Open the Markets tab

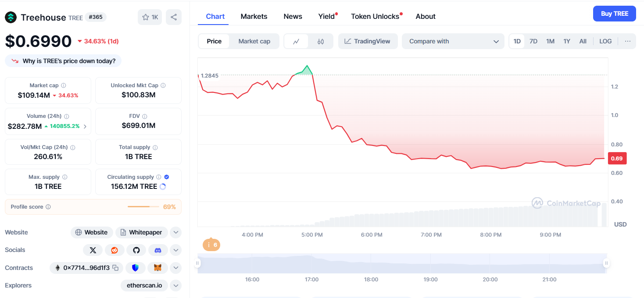[254, 16]
